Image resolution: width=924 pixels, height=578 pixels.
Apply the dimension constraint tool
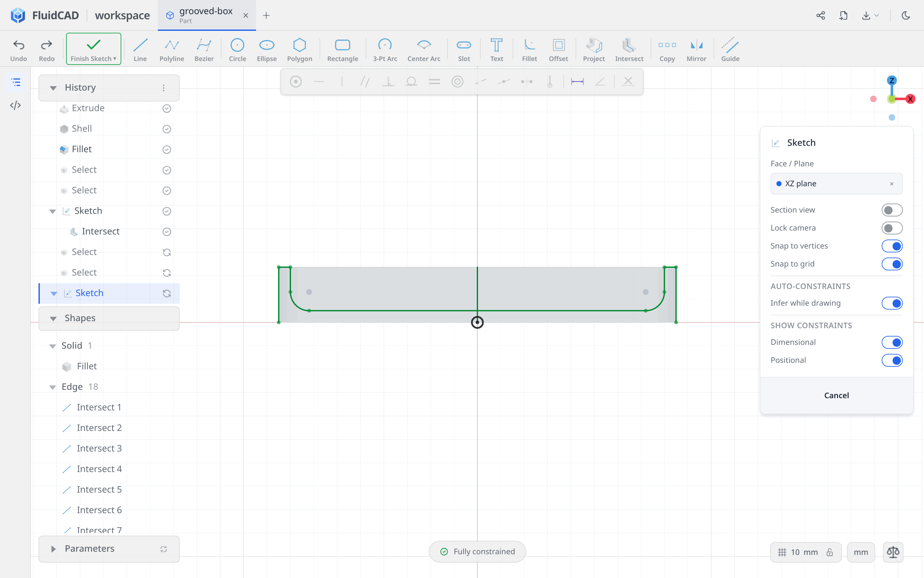[x=577, y=82]
